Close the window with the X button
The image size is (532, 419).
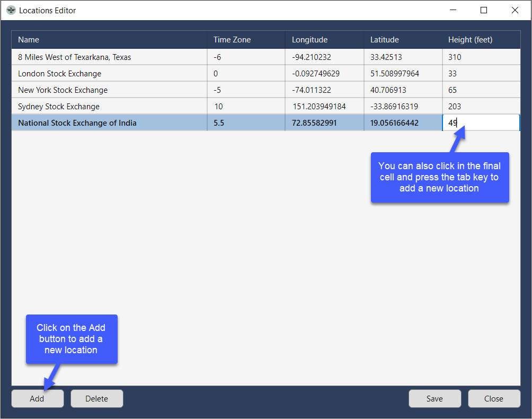pyautogui.click(x=515, y=10)
